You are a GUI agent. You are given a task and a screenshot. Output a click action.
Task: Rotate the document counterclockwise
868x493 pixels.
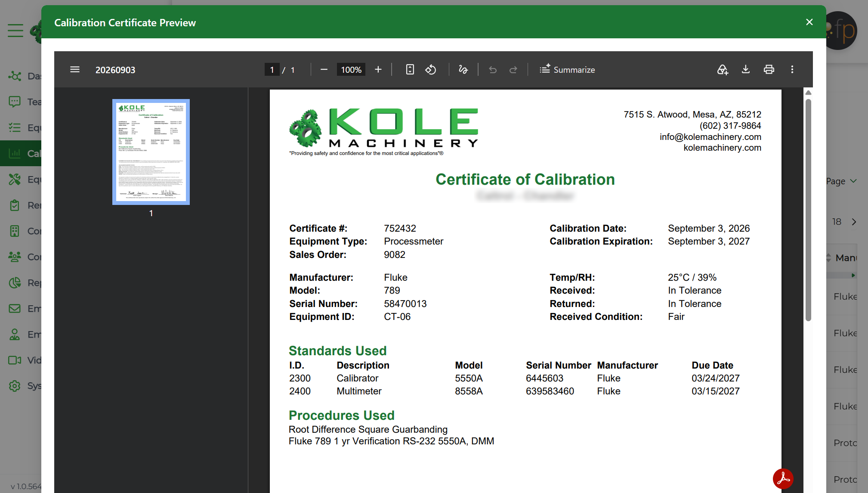431,69
